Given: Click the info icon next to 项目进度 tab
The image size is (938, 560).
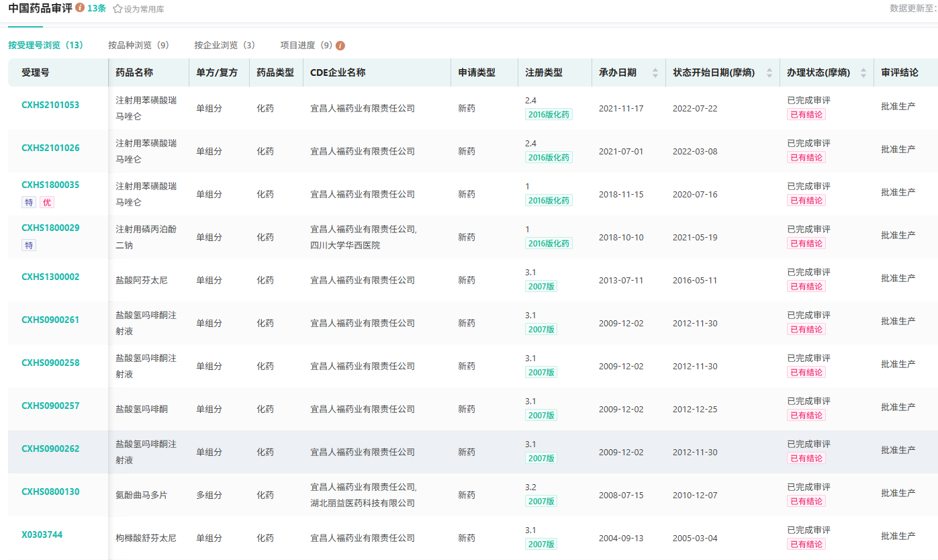Looking at the screenshot, I should pyautogui.click(x=340, y=46).
